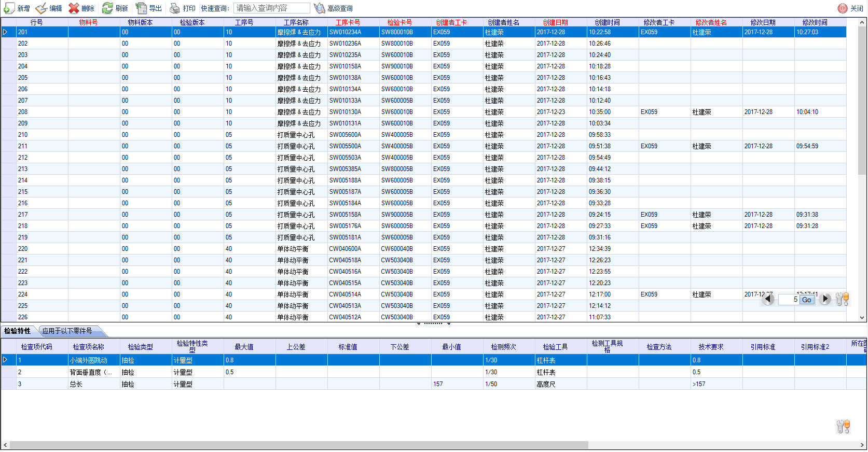Print records with 打印
This screenshot has height=452, width=868.
[183, 8]
